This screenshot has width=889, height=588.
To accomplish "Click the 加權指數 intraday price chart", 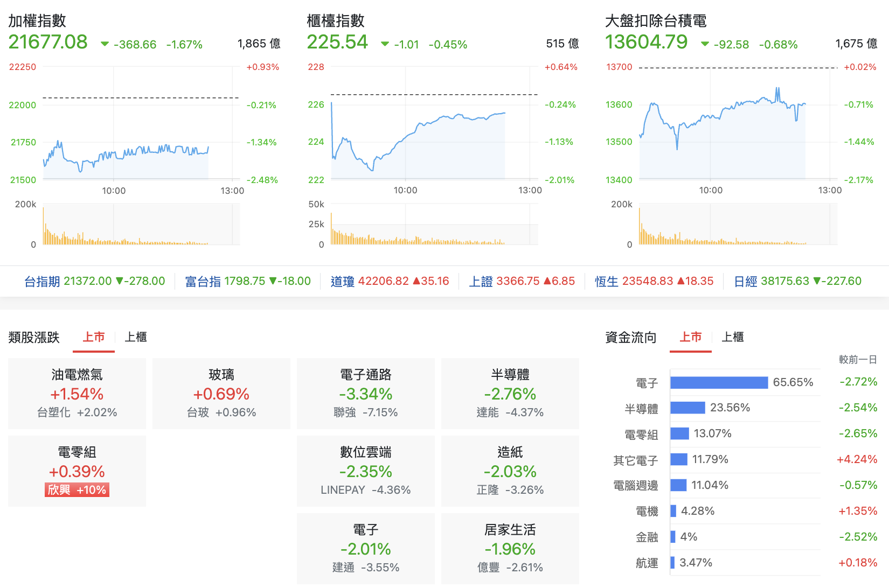I will pos(141,123).
